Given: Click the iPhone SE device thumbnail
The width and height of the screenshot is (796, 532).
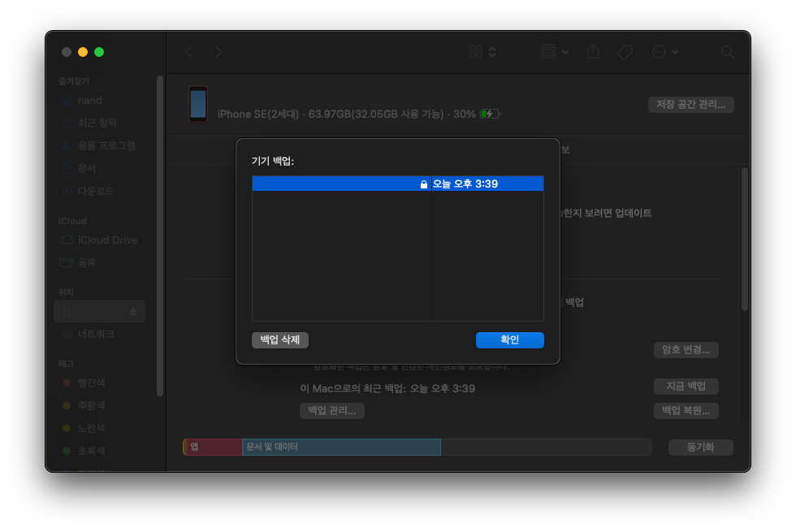Looking at the screenshot, I should click(x=198, y=104).
